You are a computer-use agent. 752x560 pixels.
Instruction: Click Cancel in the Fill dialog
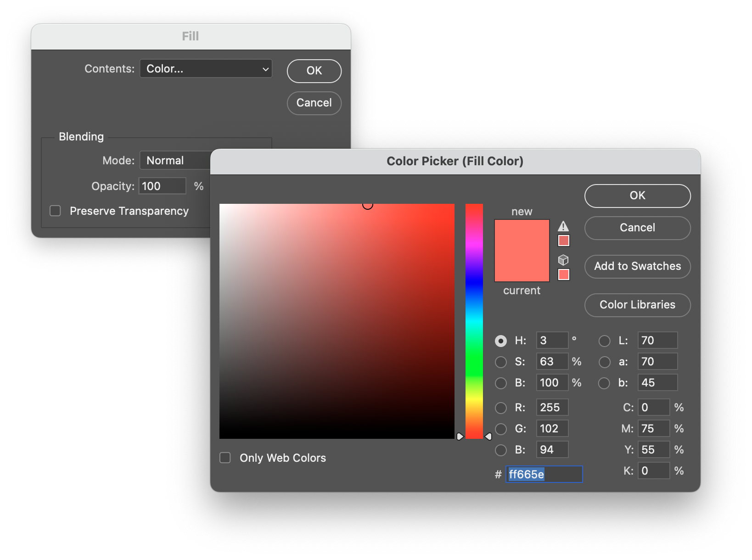pos(314,103)
